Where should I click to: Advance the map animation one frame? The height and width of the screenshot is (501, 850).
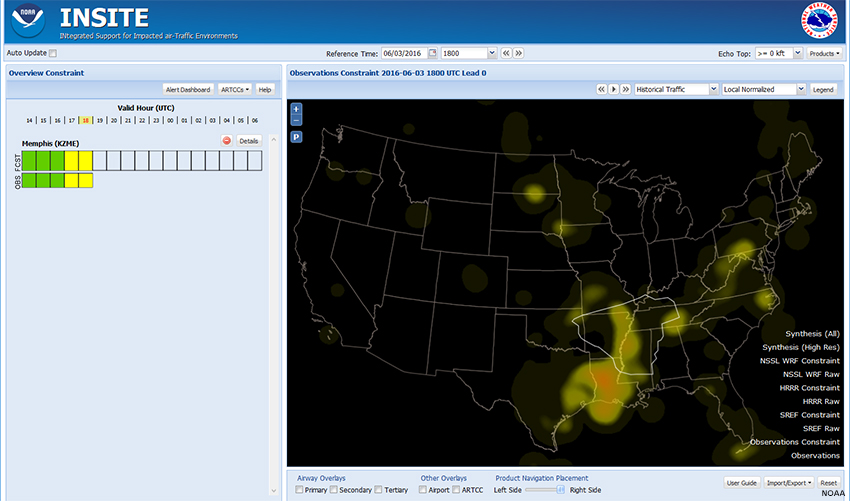coord(626,89)
